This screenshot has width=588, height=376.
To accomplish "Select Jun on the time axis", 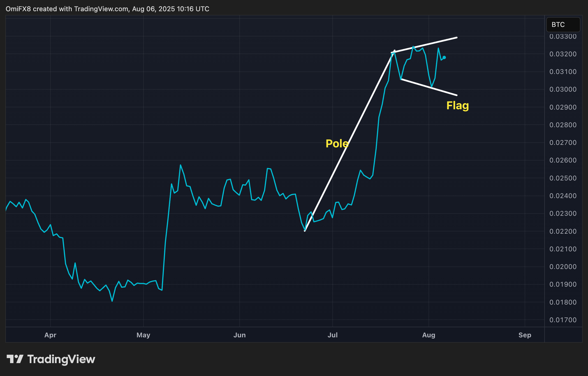I will pyautogui.click(x=240, y=335).
